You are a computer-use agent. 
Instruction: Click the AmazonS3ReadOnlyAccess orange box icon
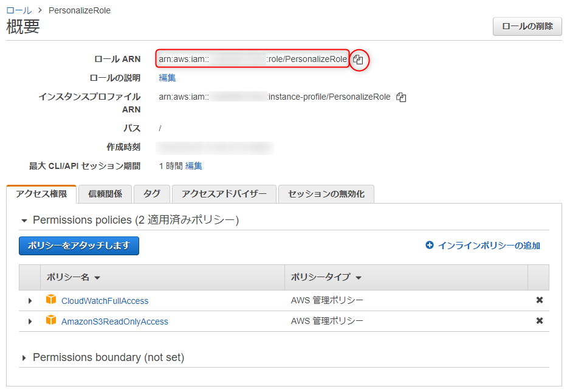[x=51, y=320]
